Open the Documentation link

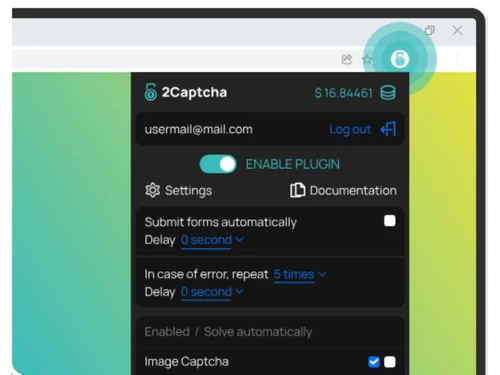coord(353,191)
